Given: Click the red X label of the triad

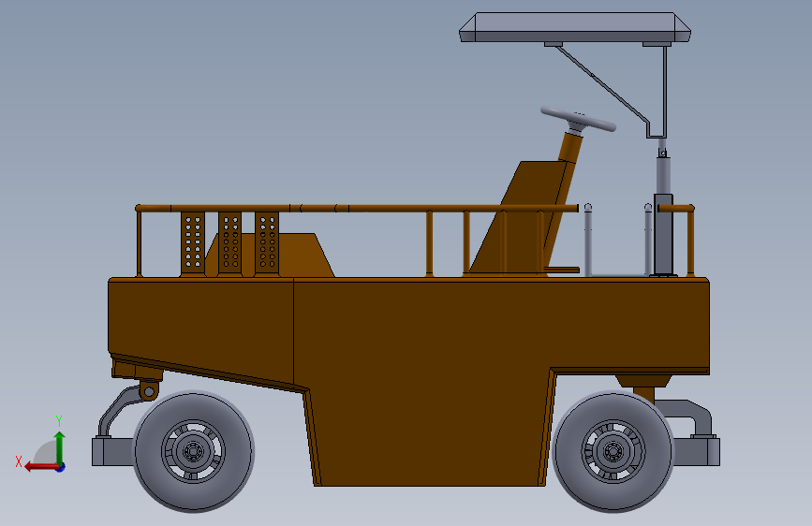Looking at the screenshot, I should click(x=19, y=461).
